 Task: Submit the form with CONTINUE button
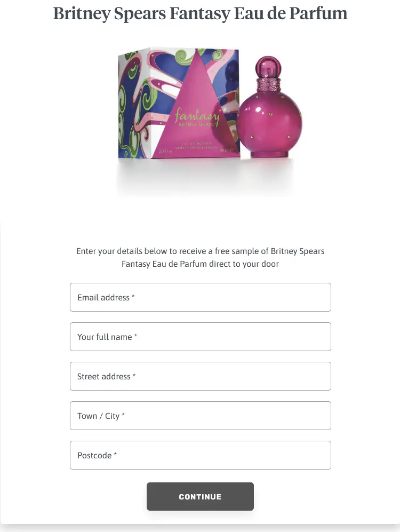point(200,496)
